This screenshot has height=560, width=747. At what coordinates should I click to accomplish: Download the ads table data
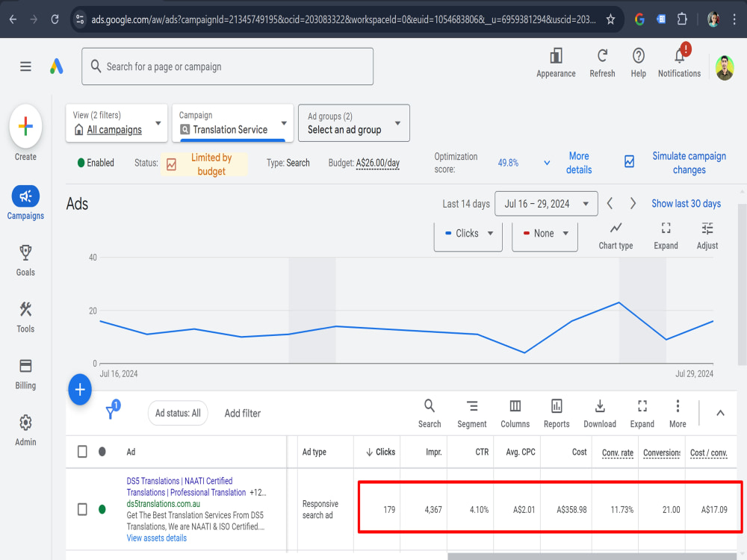tap(600, 414)
